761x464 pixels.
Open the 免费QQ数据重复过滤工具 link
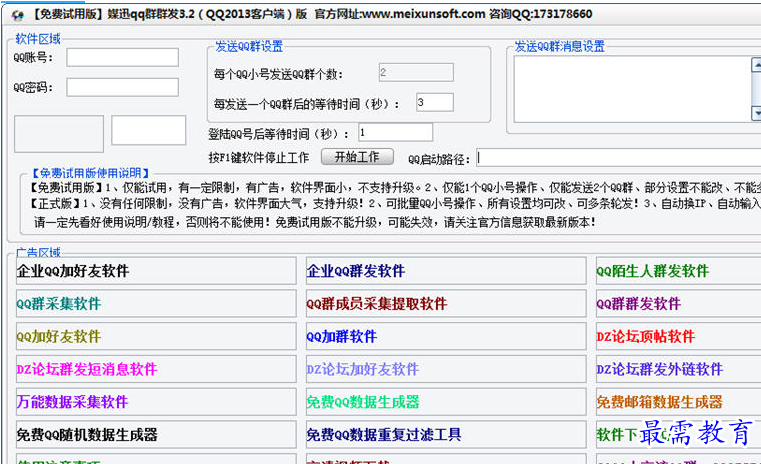click(446, 434)
